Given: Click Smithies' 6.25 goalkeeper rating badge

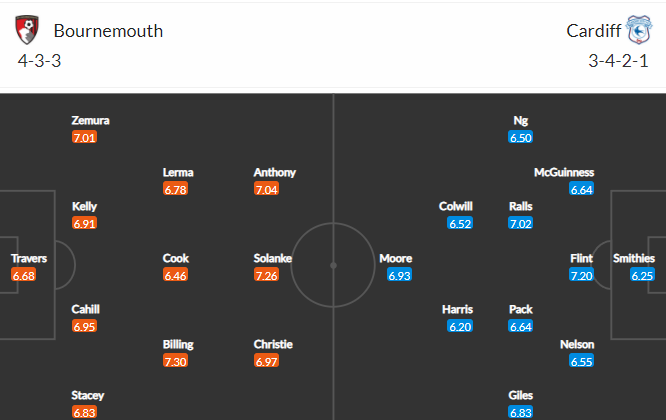Looking at the screenshot, I should click(642, 275).
